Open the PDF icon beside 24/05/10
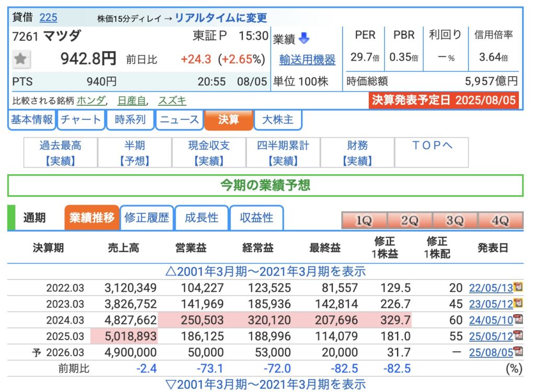 pyautogui.click(x=518, y=319)
